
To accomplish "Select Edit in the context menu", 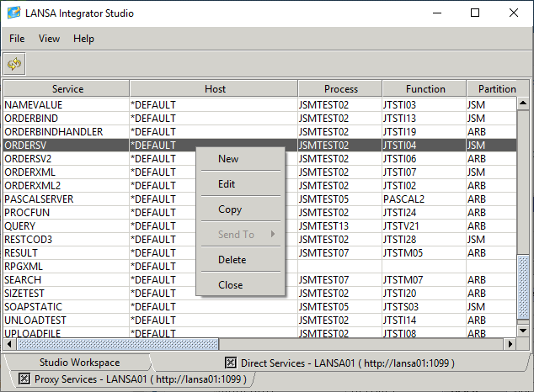I will 227,184.
